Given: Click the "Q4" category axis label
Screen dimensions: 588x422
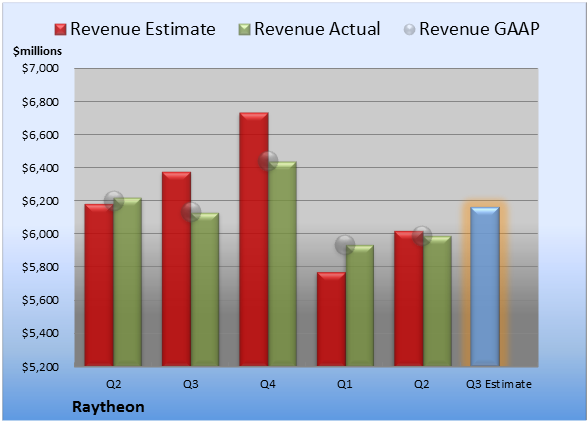Looking at the screenshot, I should pyautogui.click(x=268, y=384).
